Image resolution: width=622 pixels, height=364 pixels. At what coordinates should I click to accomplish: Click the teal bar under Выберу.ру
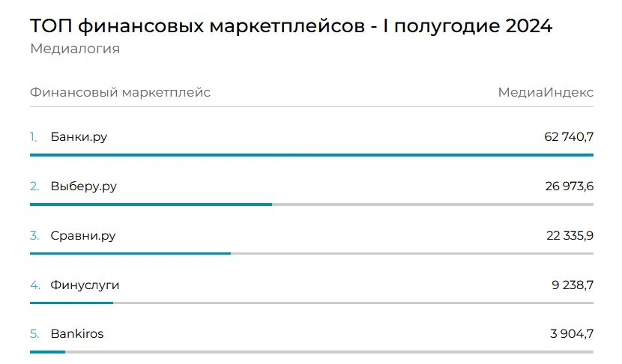(151, 204)
